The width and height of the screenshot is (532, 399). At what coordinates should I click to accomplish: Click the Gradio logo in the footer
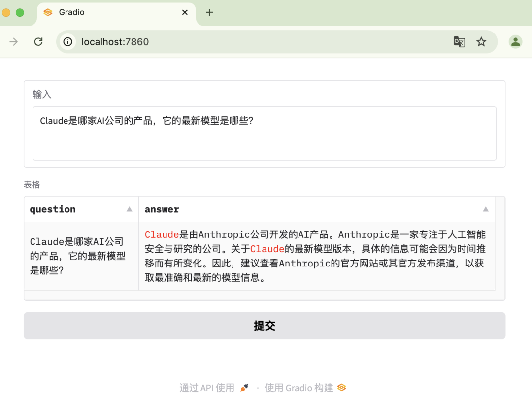tap(341, 388)
